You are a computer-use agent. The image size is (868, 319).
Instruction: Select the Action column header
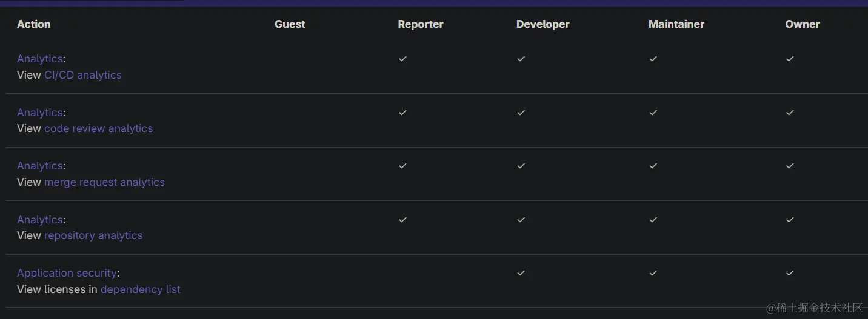[34, 24]
